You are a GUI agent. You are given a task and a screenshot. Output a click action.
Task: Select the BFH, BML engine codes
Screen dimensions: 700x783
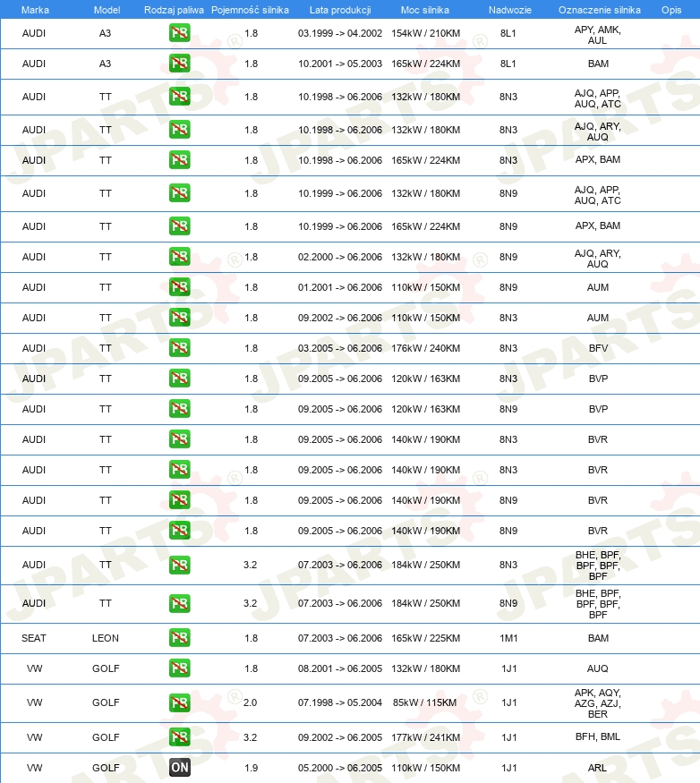pos(598,736)
